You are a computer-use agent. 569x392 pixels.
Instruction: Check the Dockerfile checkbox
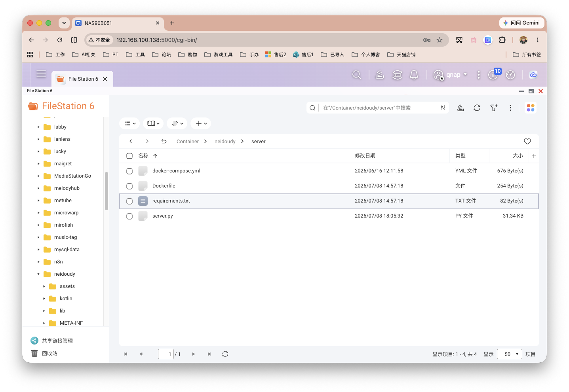[129, 186]
